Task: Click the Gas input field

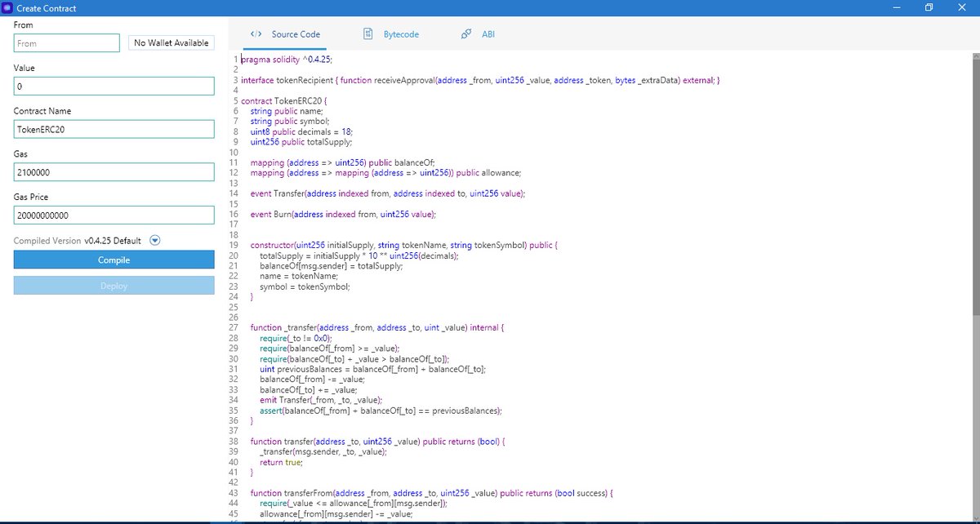Action: click(x=114, y=172)
